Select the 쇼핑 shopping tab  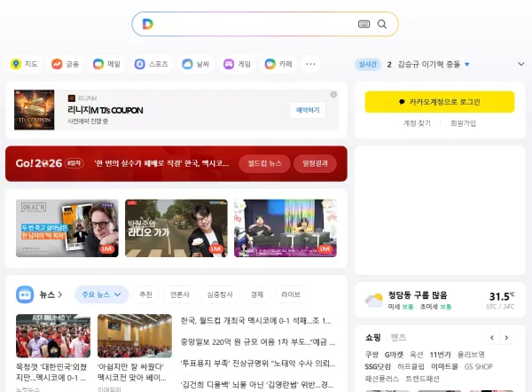[373, 337]
